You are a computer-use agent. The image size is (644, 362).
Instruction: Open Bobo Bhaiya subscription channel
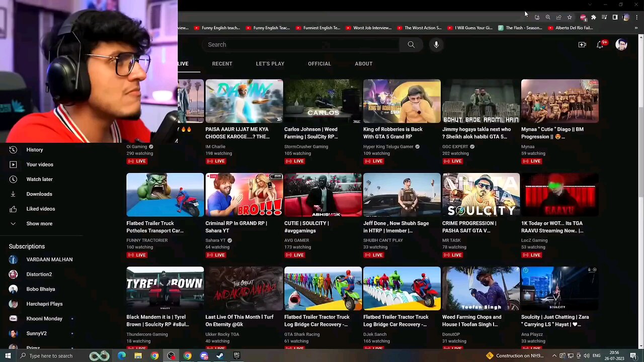click(41, 289)
